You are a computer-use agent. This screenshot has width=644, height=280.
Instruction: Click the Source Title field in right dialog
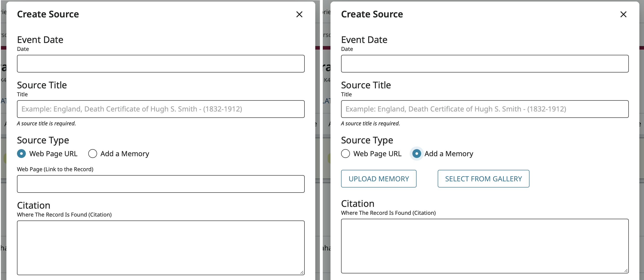pyautogui.click(x=484, y=109)
